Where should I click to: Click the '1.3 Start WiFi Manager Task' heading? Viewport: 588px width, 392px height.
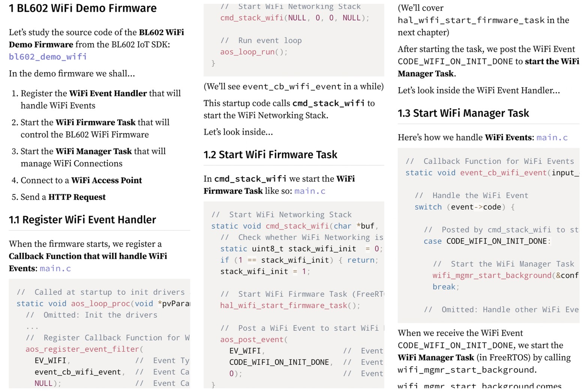[x=463, y=113]
